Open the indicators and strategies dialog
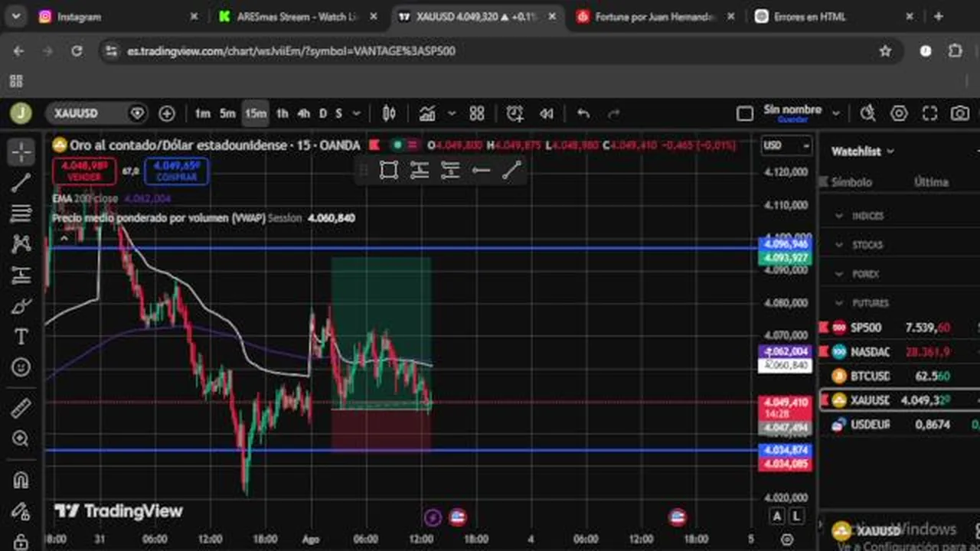 [x=427, y=113]
